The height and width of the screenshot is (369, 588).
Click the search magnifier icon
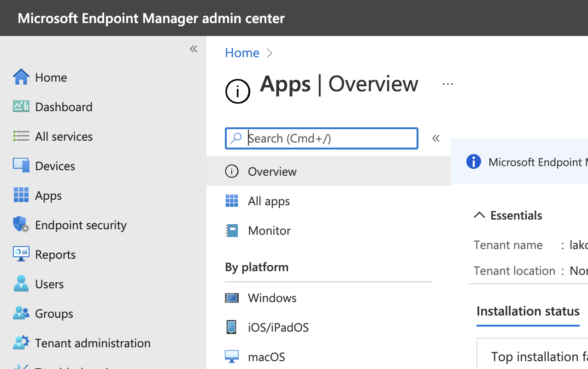click(236, 138)
